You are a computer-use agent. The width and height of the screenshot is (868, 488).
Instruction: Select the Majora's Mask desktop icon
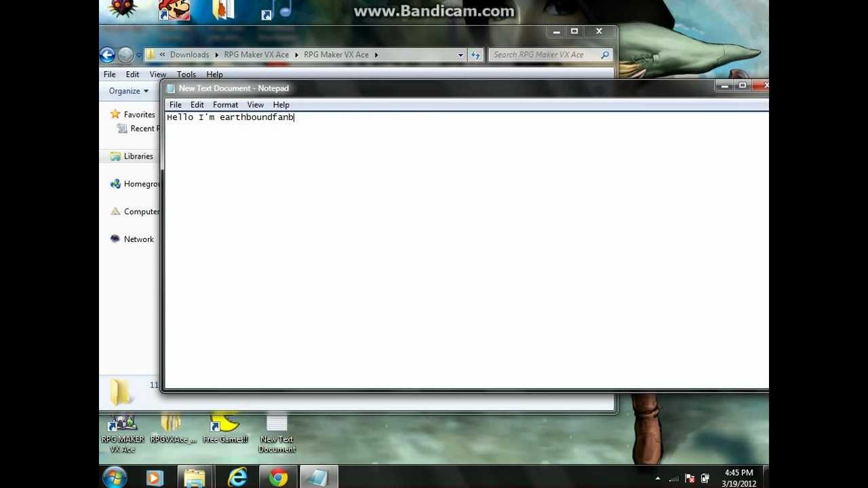pos(123,9)
